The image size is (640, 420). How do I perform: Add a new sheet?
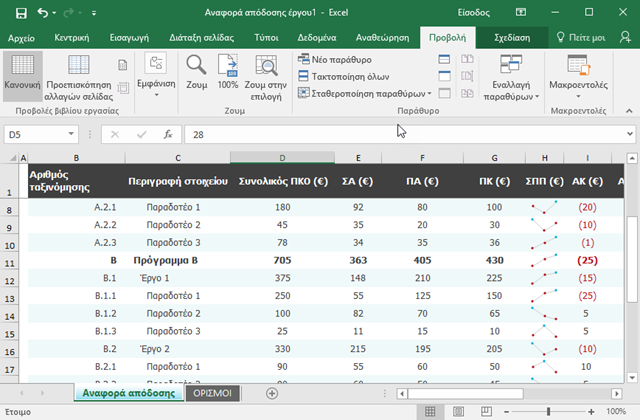coord(272,393)
